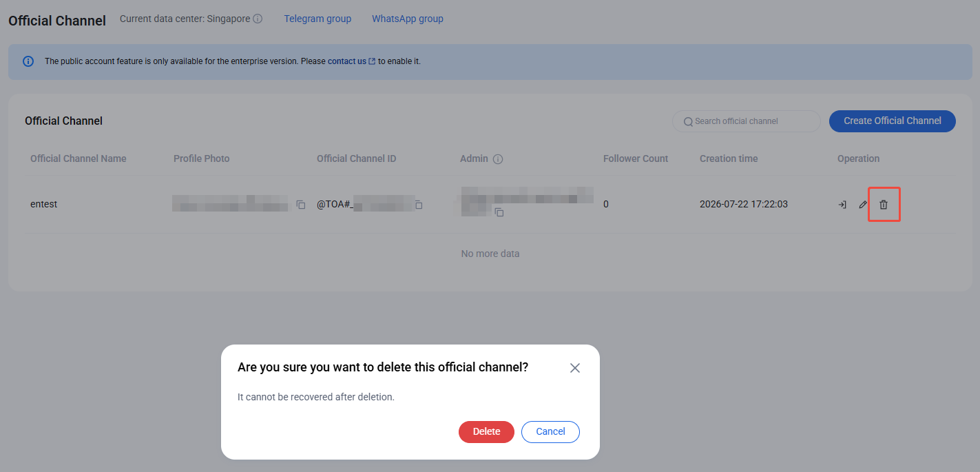Click the entest channel name
980x472 pixels.
43,204
